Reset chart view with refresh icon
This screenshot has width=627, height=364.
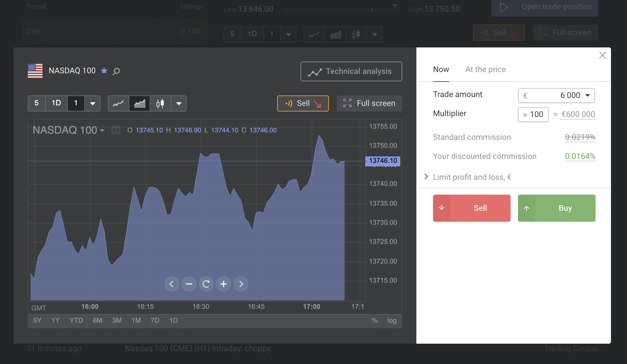pos(206,284)
